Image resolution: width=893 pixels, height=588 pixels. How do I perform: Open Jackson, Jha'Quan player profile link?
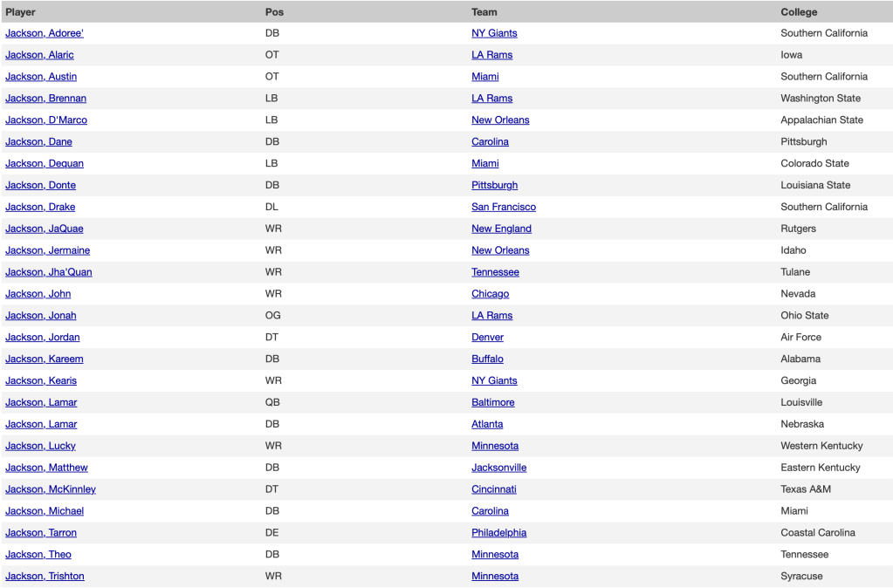click(49, 272)
